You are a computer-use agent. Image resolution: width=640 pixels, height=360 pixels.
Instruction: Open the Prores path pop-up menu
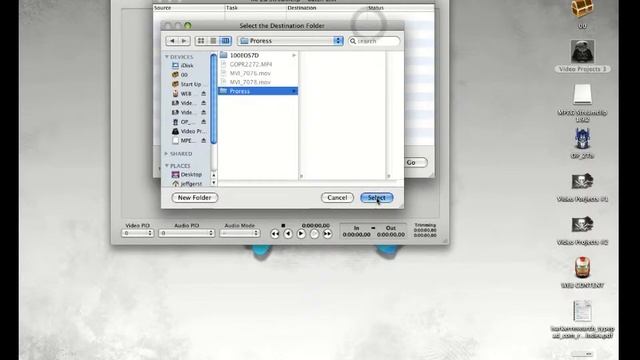[x=290, y=41]
